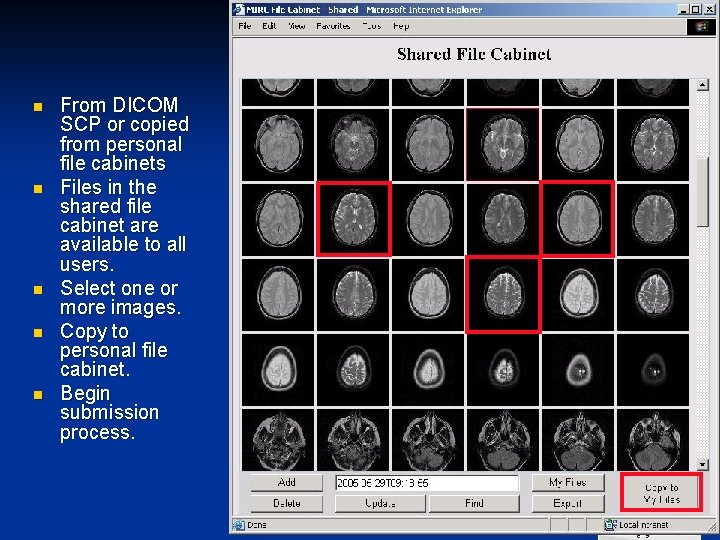Viewport: 720px width, 540px height.
Task: Select fifth skull-base thumbnail in bottom row
Action: (578, 439)
